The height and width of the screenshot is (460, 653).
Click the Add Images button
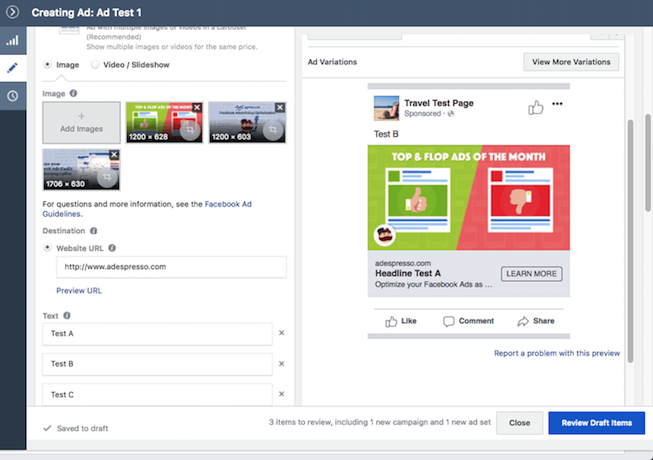[x=82, y=123]
